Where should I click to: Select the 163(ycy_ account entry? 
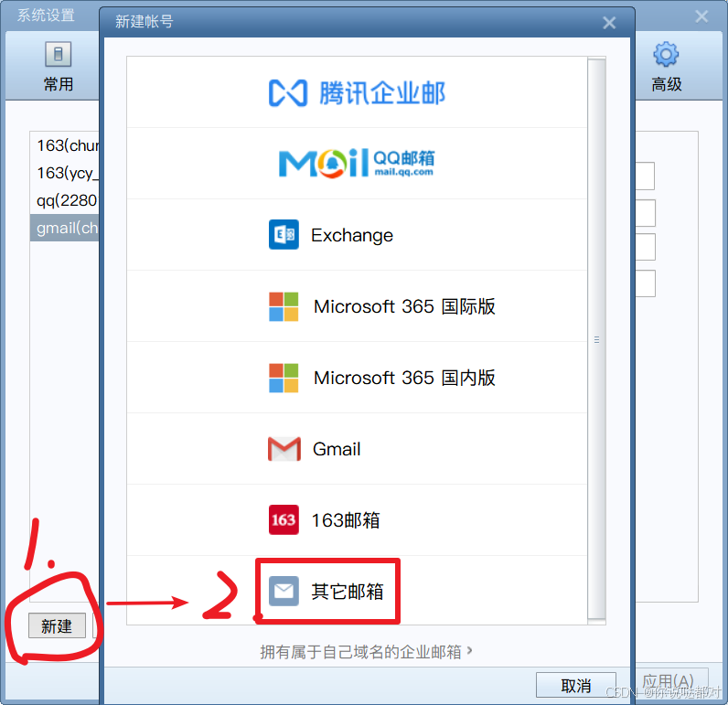[65, 173]
